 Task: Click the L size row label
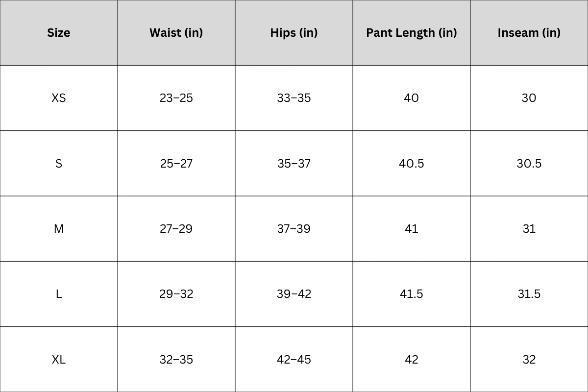[59, 294]
